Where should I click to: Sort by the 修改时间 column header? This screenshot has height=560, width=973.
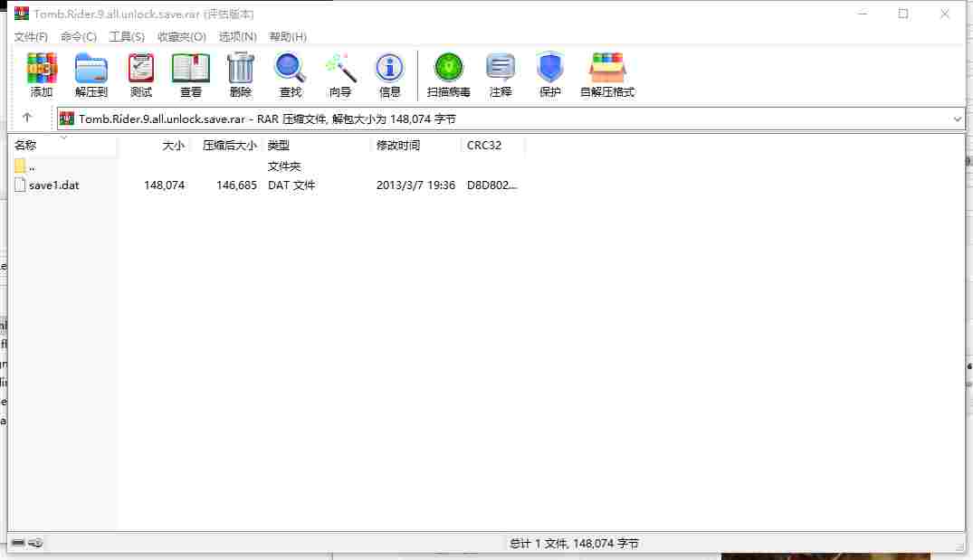pyautogui.click(x=415, y=145)
